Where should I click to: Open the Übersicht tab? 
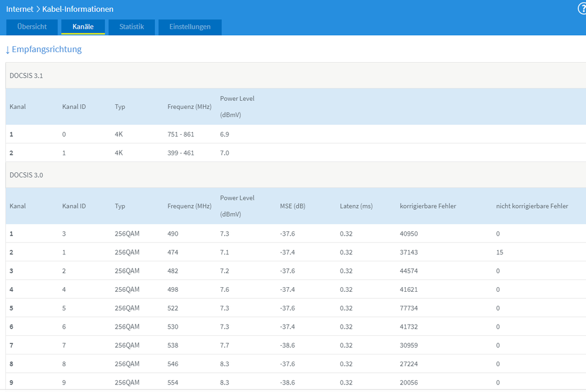32,27
